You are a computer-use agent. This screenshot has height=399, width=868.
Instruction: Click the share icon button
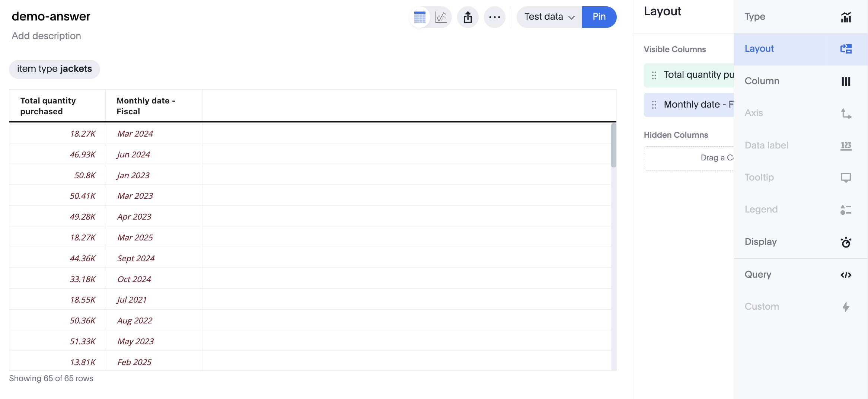coord(468,17)
